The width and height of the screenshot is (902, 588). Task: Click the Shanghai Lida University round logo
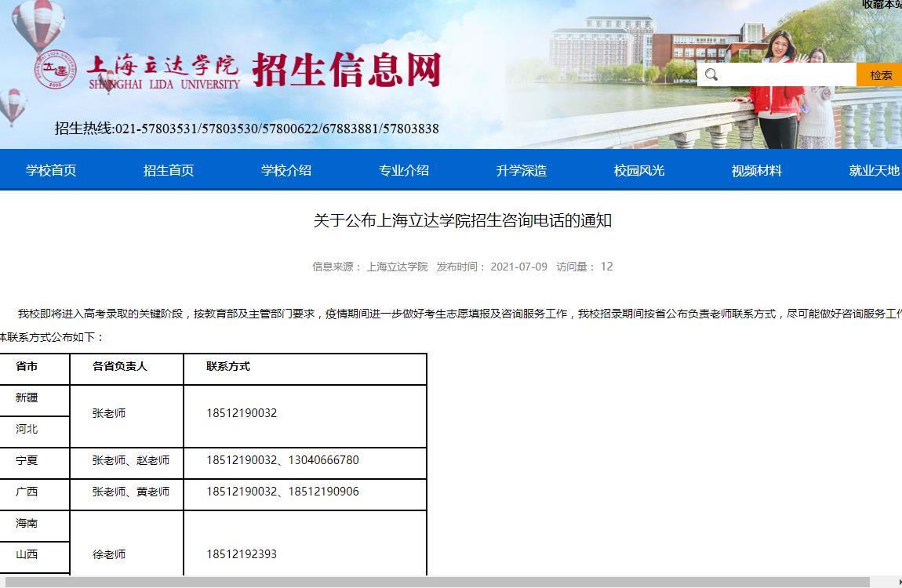tap(56, 70)
